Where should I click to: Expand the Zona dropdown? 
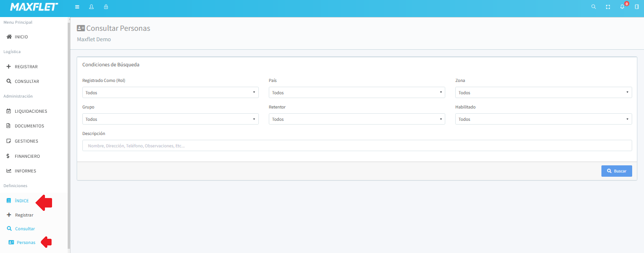(543, 92)
